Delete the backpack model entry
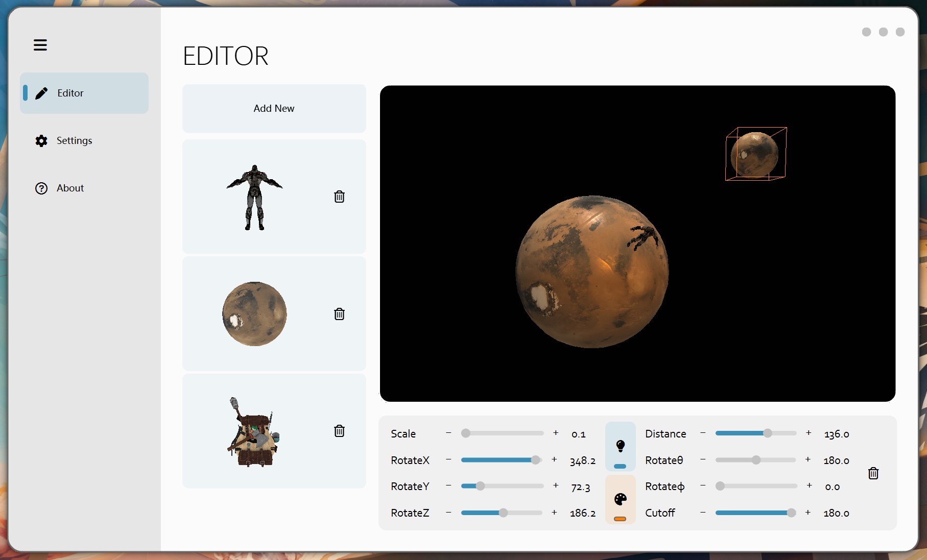Screen dimensions: 927x560 (339, 431)
